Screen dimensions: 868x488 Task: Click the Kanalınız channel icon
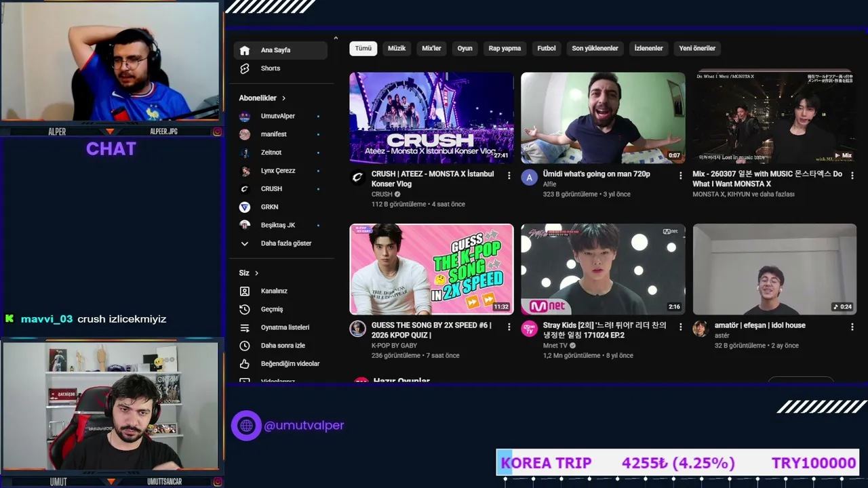click(245, 291)
